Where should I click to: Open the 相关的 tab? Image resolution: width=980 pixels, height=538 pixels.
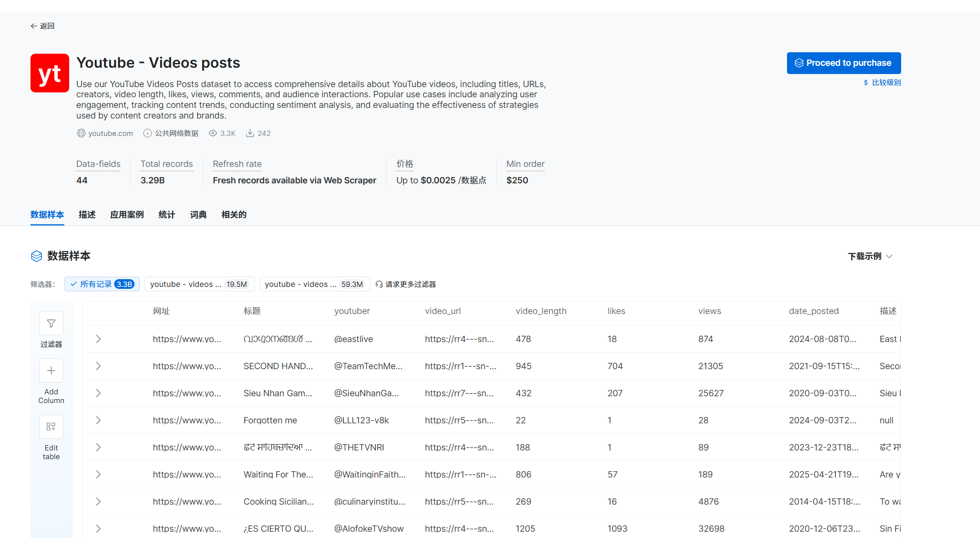click(234, 215)
